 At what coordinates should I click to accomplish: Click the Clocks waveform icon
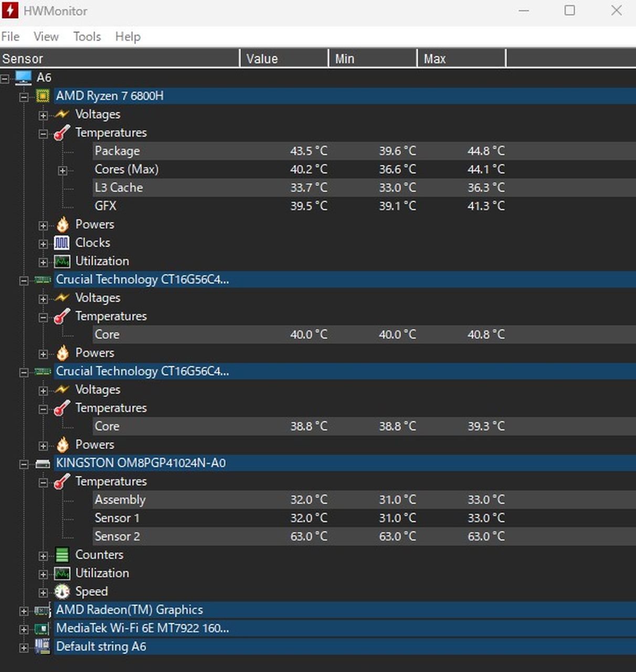click(62, 243)
